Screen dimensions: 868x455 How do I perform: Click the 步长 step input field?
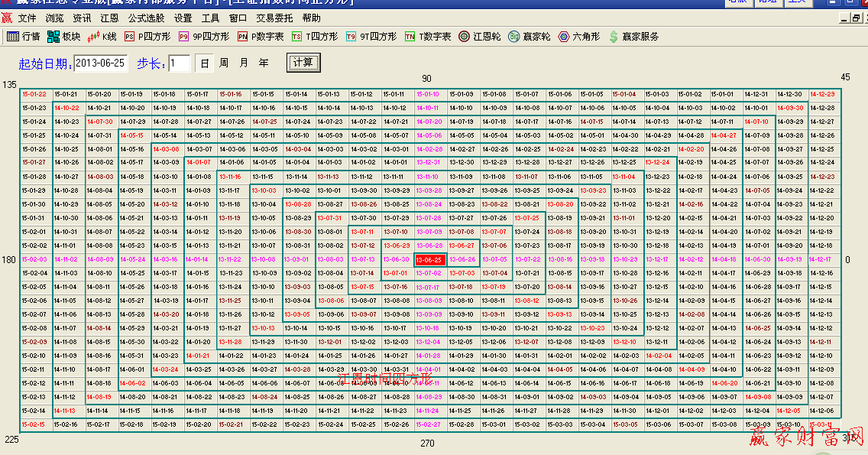180,63
